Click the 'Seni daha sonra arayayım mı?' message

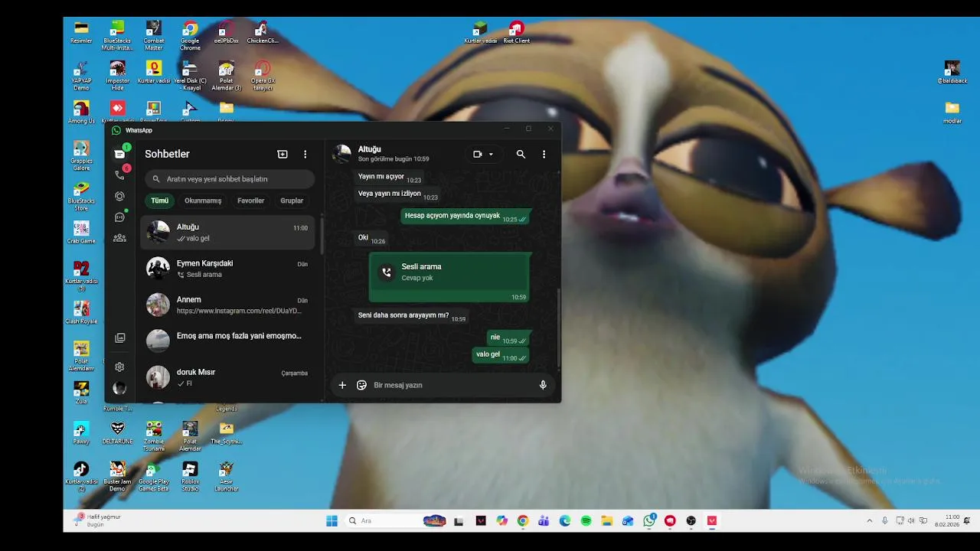click(x=412, y=316)
